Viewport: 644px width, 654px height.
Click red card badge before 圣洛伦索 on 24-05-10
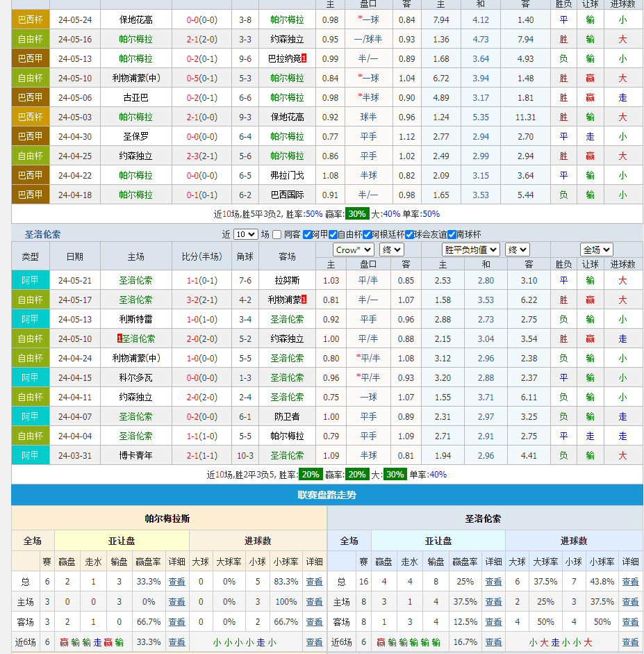119,338
